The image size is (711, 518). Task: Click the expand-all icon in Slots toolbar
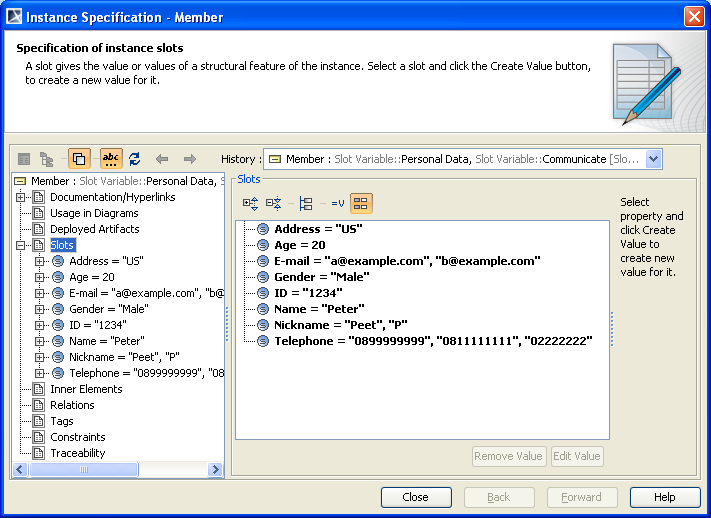(250, 203)
